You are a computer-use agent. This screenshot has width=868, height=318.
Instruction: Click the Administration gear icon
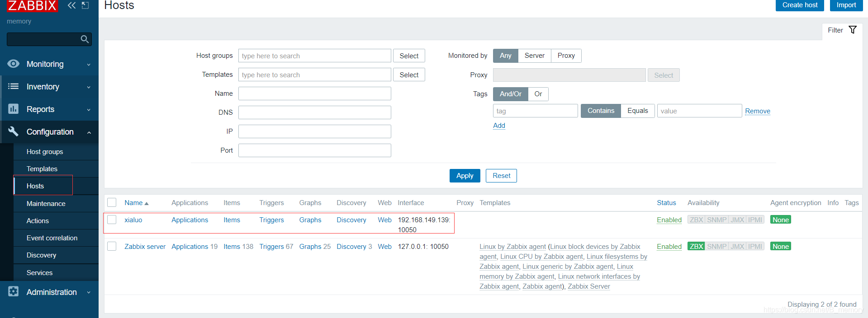point(14,292)
